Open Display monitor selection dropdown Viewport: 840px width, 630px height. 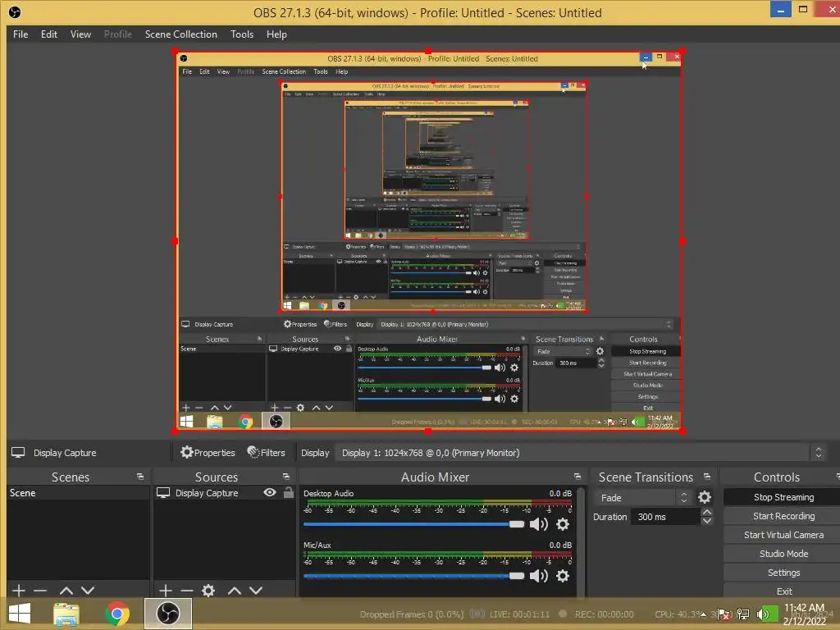click(x=581, y=453)
